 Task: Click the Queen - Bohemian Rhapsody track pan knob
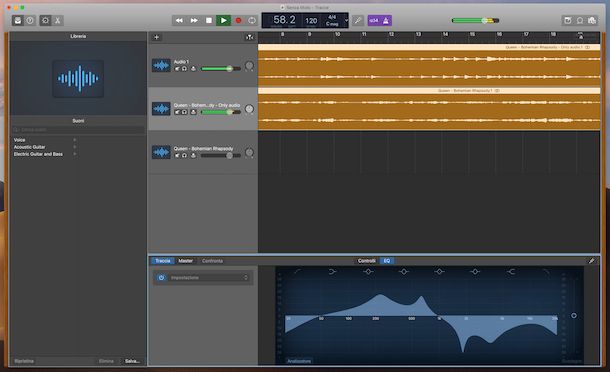[x=249, y=152]
